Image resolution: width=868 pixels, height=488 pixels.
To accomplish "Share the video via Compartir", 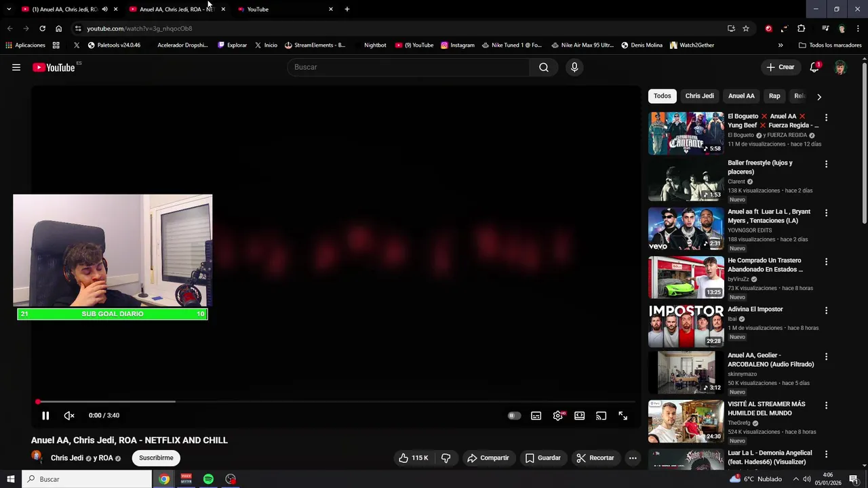I will [x=488, y=458].
